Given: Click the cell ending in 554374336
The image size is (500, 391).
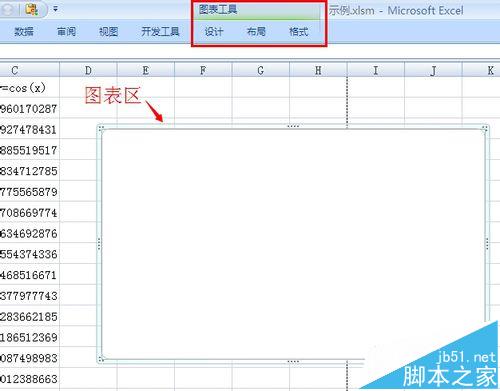Looking at the screenshot, I should pos(30,254).
